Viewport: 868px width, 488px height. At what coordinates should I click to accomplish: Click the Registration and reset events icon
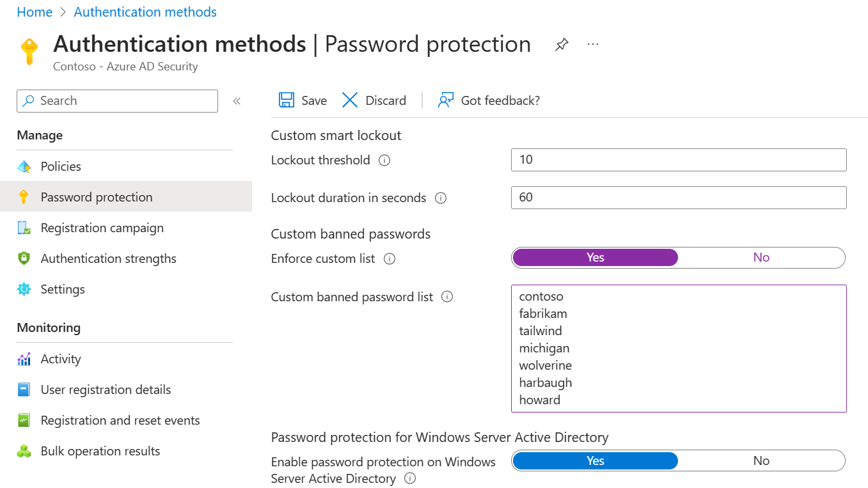click(x=24, y=420)
